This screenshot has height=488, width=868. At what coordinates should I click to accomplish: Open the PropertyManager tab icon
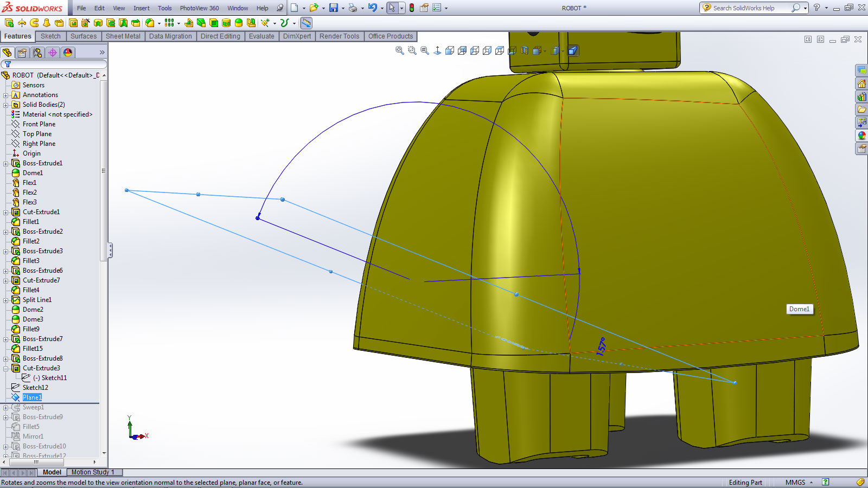pos(22,53)
